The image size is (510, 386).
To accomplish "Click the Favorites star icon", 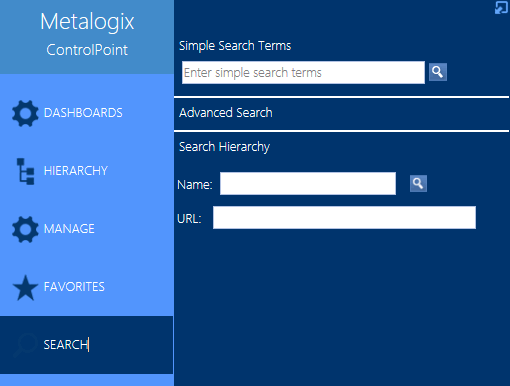I will pos(25,287).
